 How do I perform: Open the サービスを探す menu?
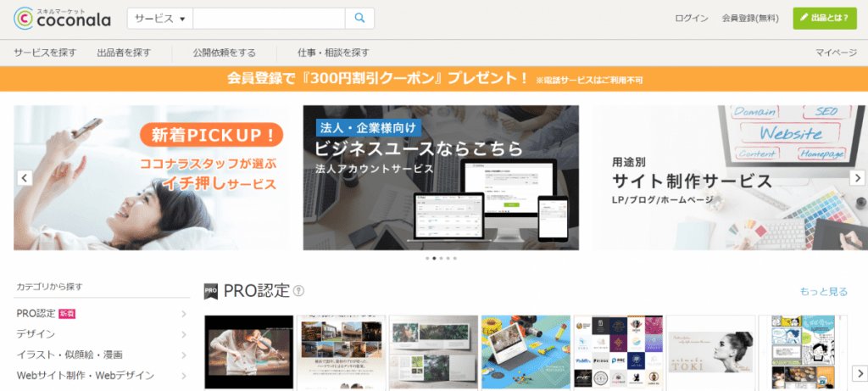tap(45, 53)
